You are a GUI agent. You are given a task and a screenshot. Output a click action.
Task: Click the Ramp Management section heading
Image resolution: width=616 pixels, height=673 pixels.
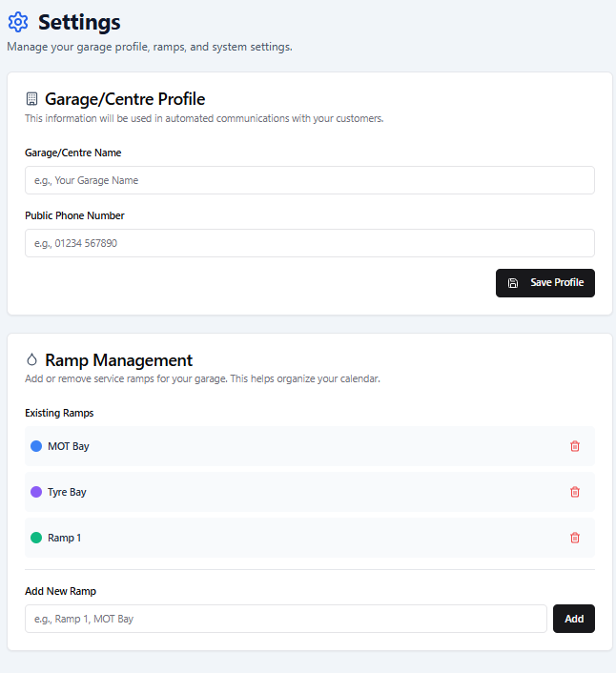(118, 360)
